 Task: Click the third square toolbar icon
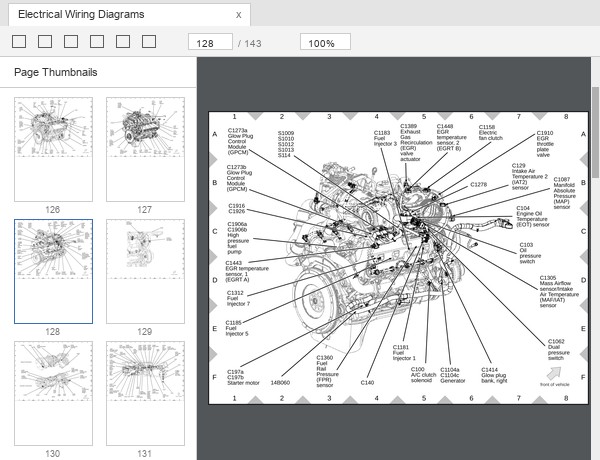[71, 41]
